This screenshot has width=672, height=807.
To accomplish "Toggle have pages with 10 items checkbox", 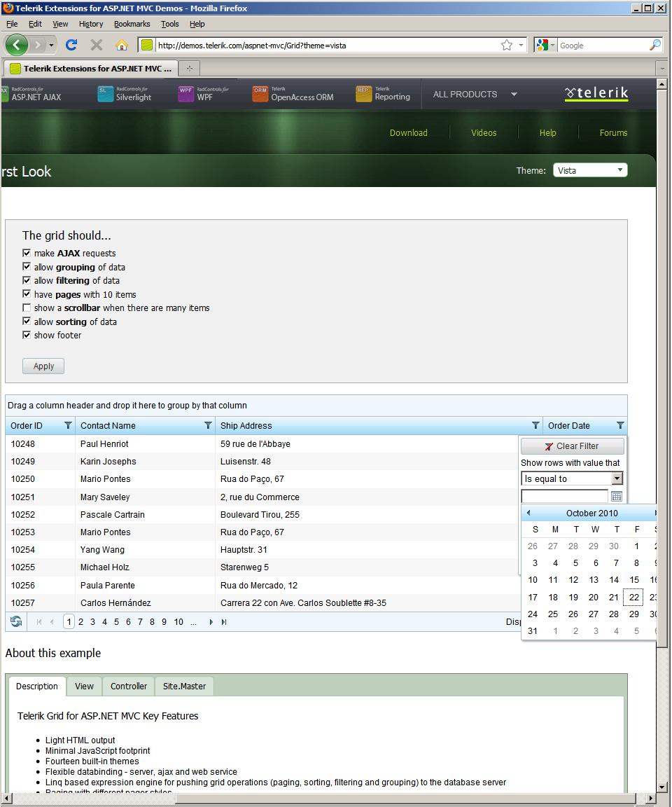I will [x=27, y=294].
